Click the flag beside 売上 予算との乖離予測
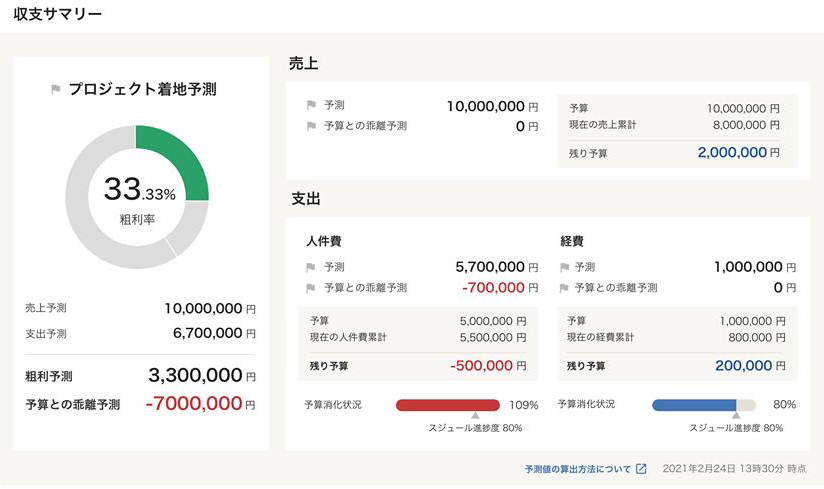Image resolution: width=824 pixels, height=489 pixels. [311, 126]
